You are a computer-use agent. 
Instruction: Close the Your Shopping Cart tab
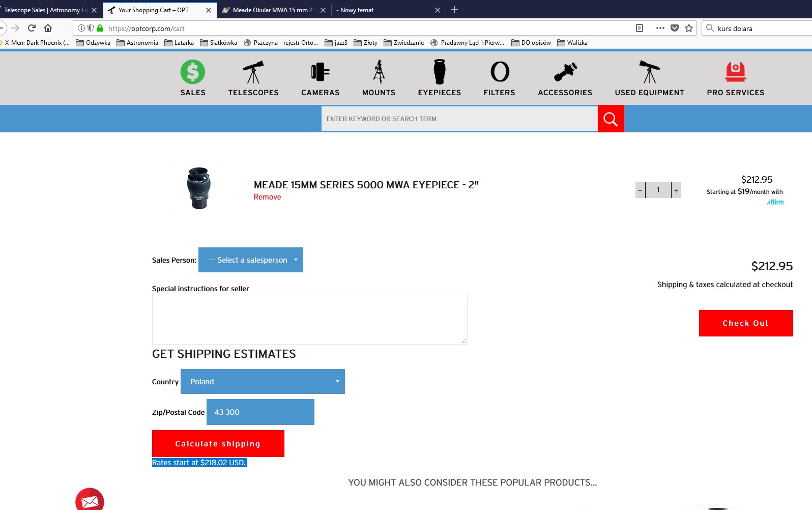click(209, 10)
